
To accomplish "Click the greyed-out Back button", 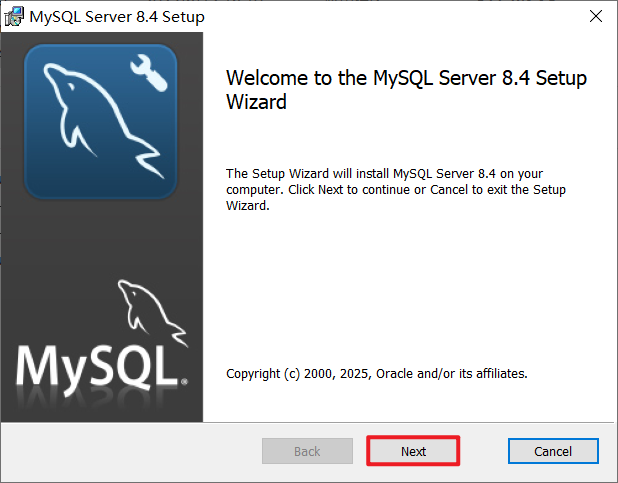I will point(307,451).
